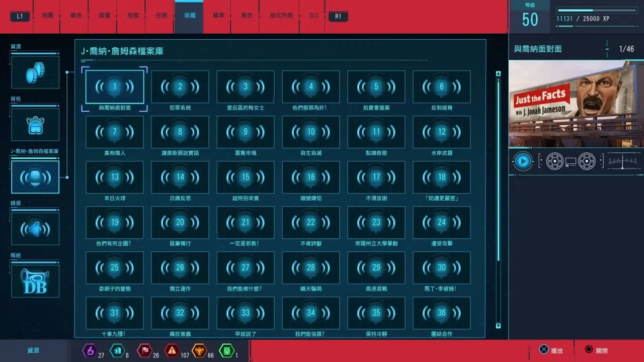Click the R1 next-tab button
This screenshot has height=362, width=644.
coord(338,16)
